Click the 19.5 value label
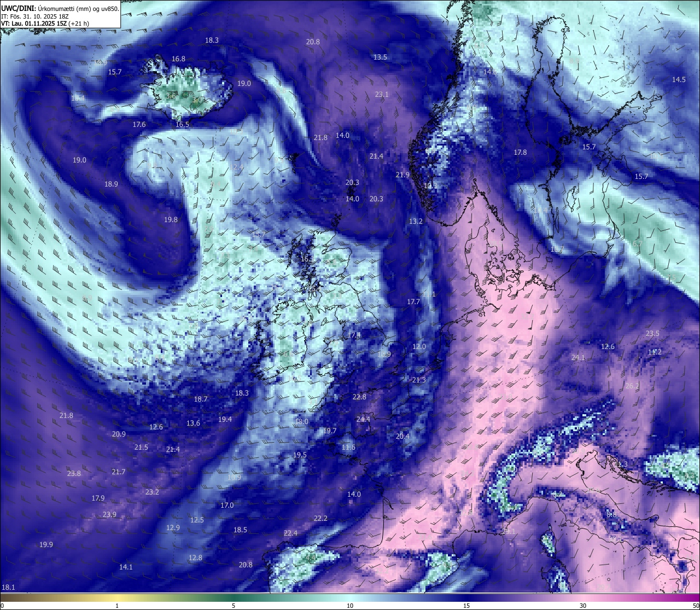This screenshot has height=610, width=700. click(300, 455)
